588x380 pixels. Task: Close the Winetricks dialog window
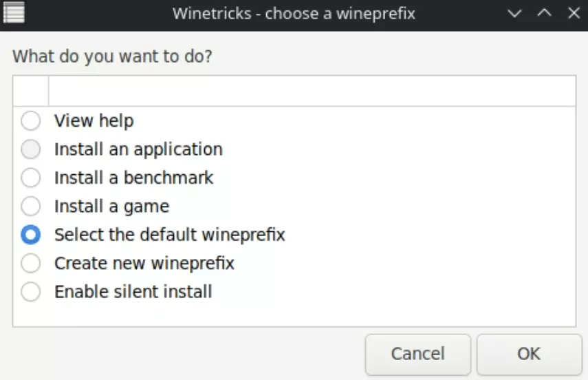[572, 13]
